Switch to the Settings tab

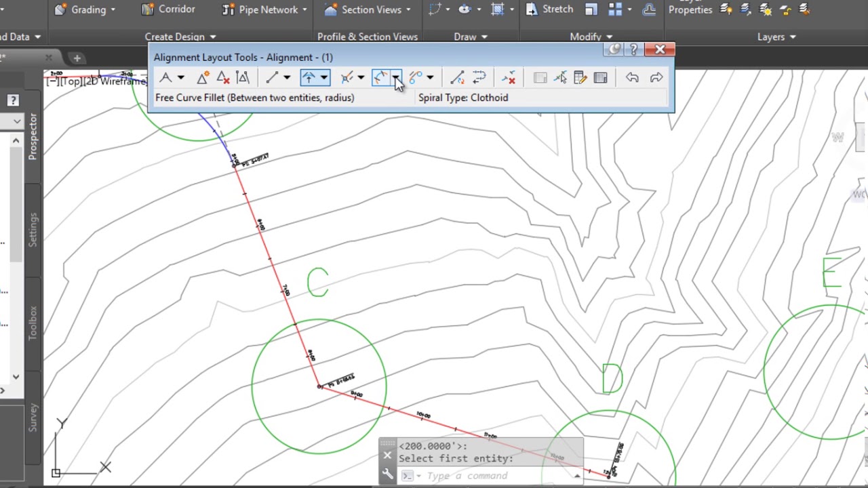click(x=33, y=229)
